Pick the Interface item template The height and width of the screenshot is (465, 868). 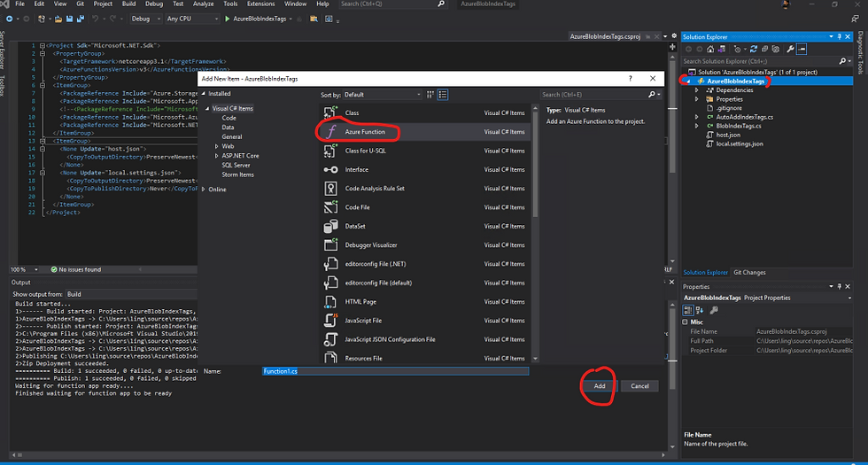pyautogui.click(x=424, y=169)
